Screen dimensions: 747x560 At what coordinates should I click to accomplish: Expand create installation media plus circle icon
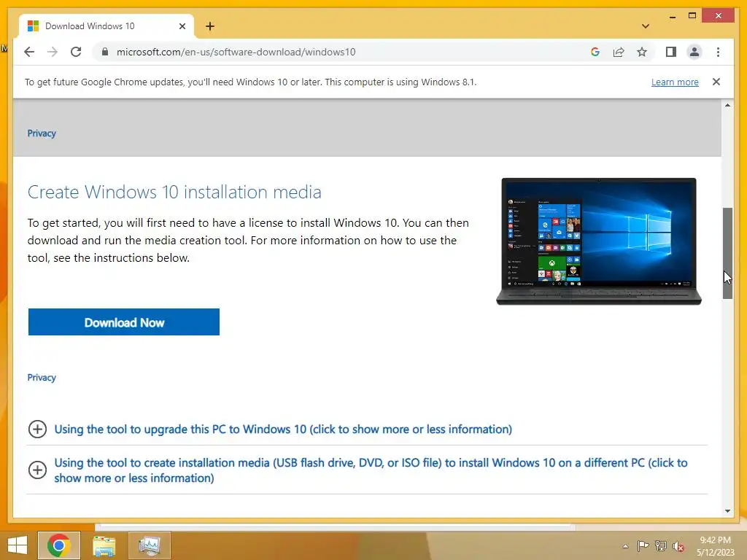37,470
